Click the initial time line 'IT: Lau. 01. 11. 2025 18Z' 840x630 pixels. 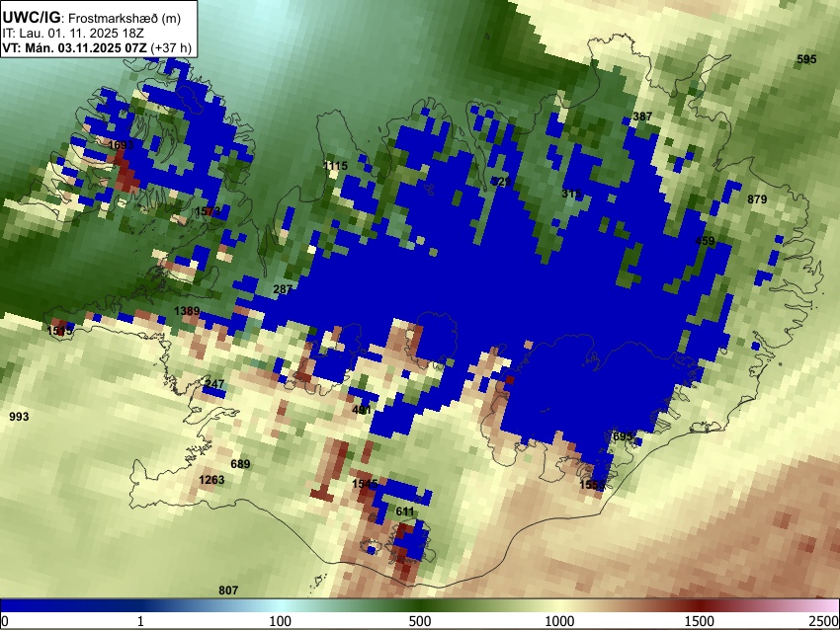click(73, 34)
